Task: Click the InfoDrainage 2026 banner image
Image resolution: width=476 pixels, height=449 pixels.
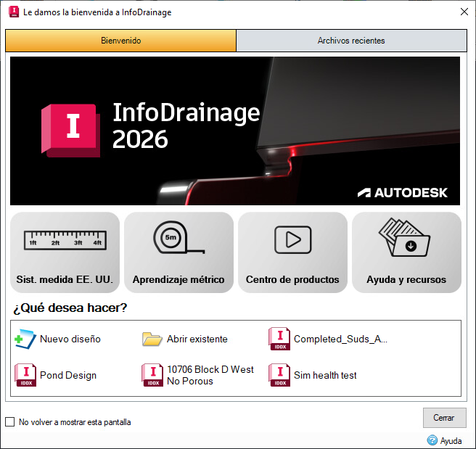Action: coord(235,131)
